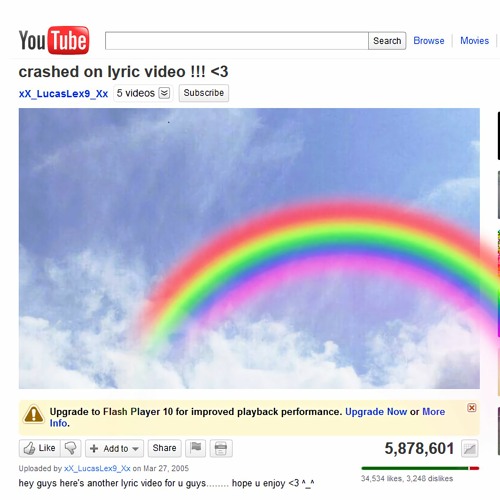Expand the 5 videos dropdown arrow
Screen dimensions: 500x500
164,93
